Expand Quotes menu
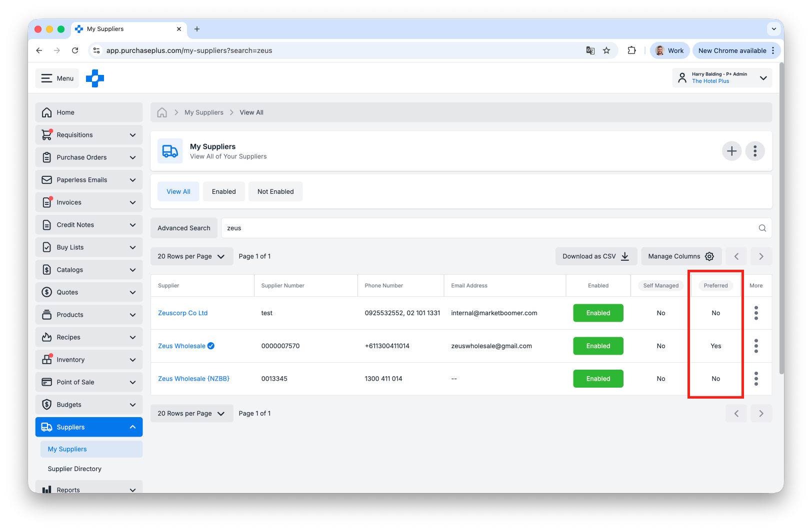This screenshot has height=530, width=812. tap(89, 292)
